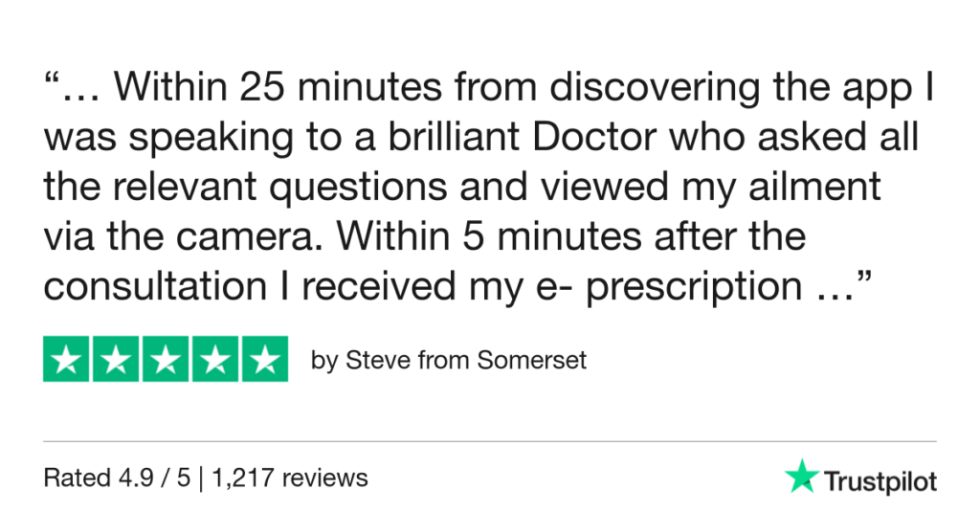Click the second green rating star

pos(116,360)
